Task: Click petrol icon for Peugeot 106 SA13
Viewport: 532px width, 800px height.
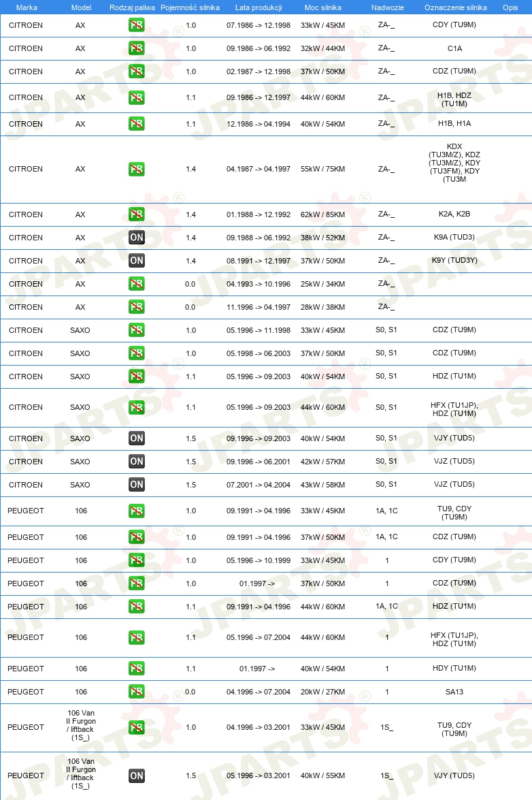Action: (x=136, y=691)
